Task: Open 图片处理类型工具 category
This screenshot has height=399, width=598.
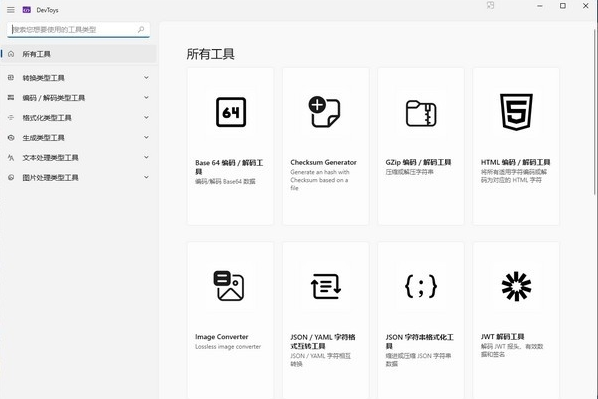Action: (78, 177)
